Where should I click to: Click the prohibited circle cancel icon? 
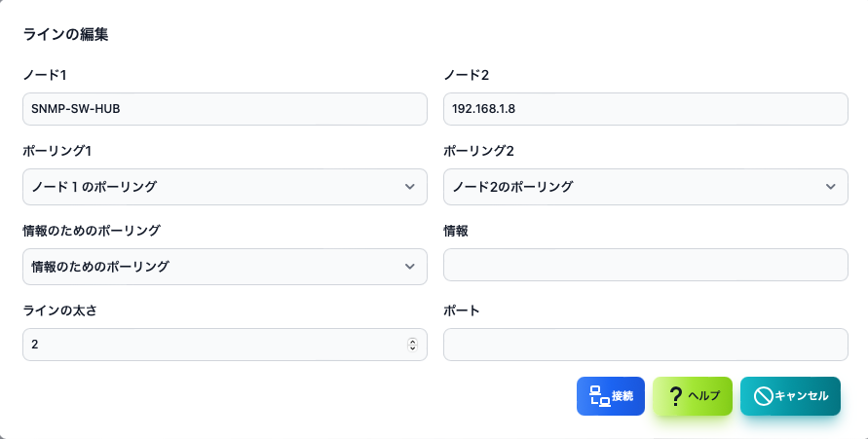763,396
